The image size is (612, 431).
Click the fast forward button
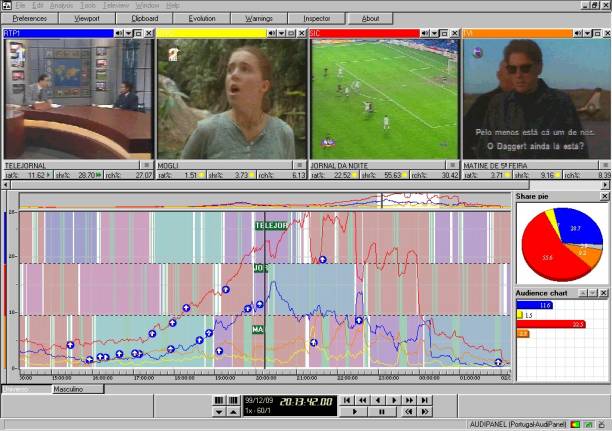(409, 400)
